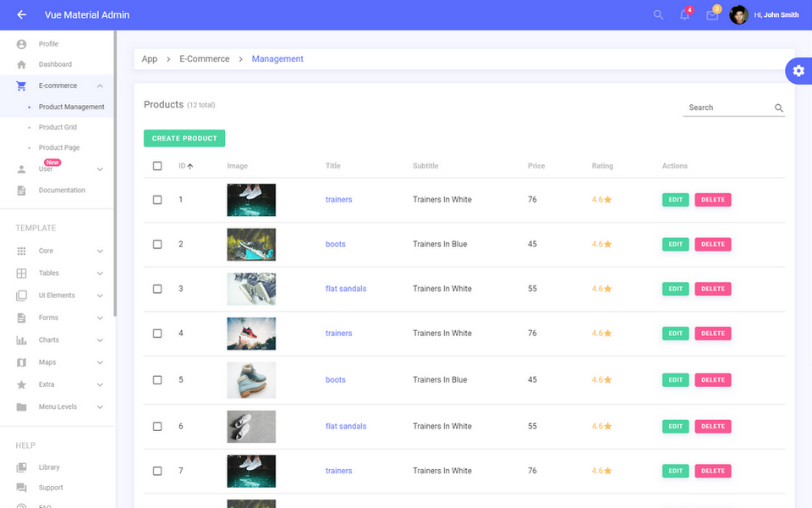
Task: Click the Profile icon in sidebar
Action: [x=20, y=43]
